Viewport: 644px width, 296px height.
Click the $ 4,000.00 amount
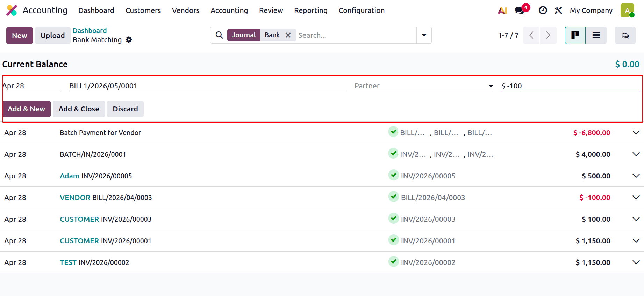point(593,154)
